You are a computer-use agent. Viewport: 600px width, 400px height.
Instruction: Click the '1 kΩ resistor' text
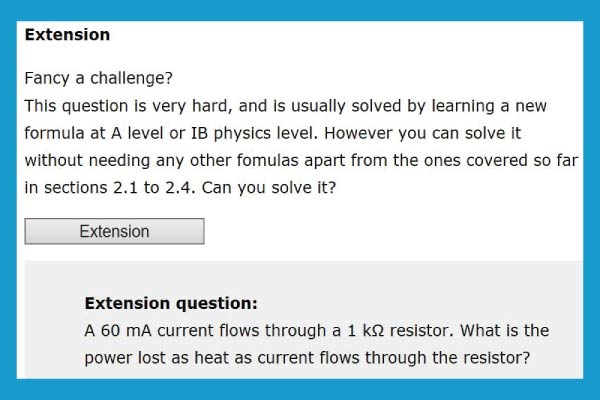point(400,331)
